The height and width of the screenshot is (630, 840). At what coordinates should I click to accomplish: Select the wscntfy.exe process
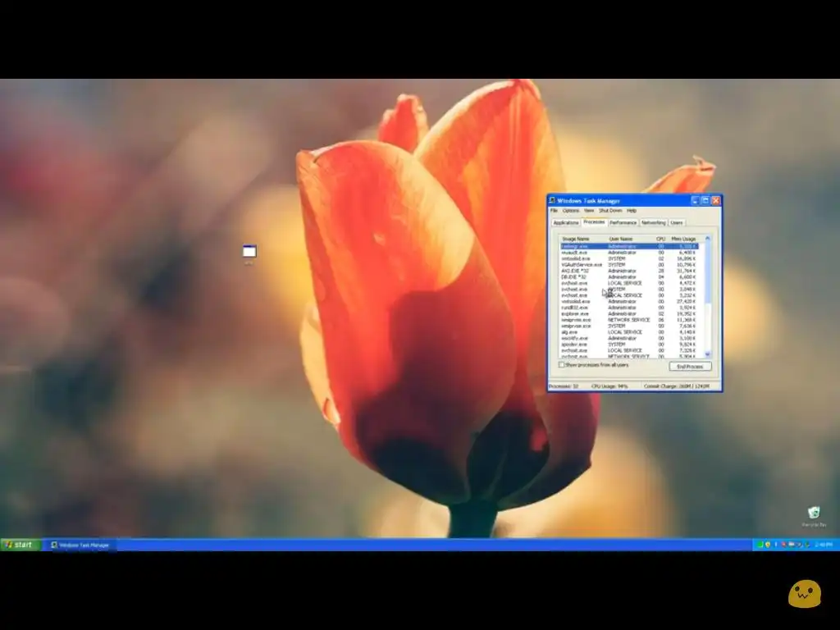[629, 339]
